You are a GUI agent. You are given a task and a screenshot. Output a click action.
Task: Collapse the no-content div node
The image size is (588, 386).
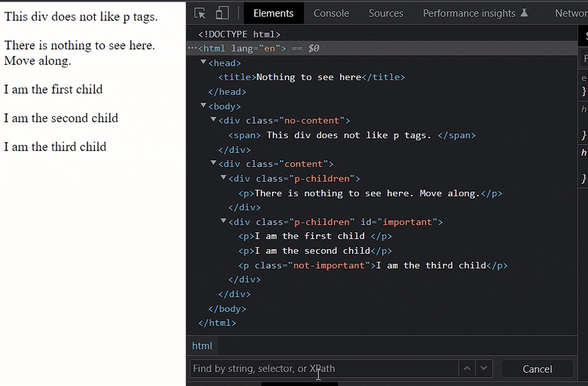click(213, 120)
